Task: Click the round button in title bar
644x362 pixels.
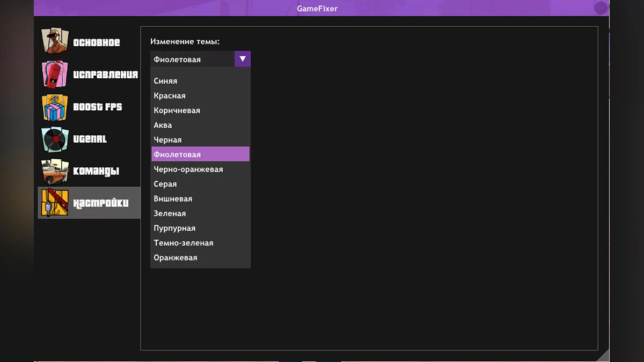Action: (x=601, y=8)
